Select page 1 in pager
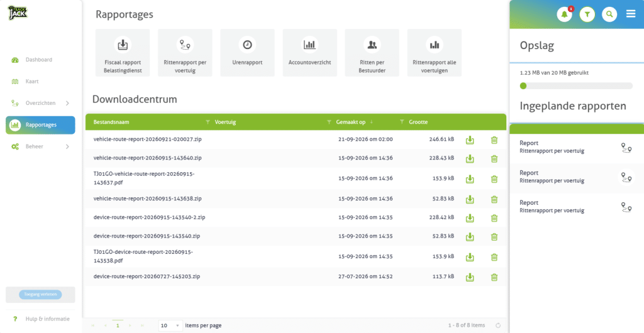This screenshot has height=333, width=644. tap(118, 325)
